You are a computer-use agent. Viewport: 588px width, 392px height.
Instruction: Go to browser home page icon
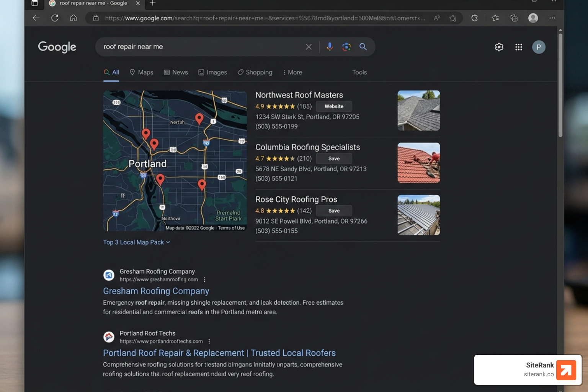pyautogui.click(x=73, y=18)
